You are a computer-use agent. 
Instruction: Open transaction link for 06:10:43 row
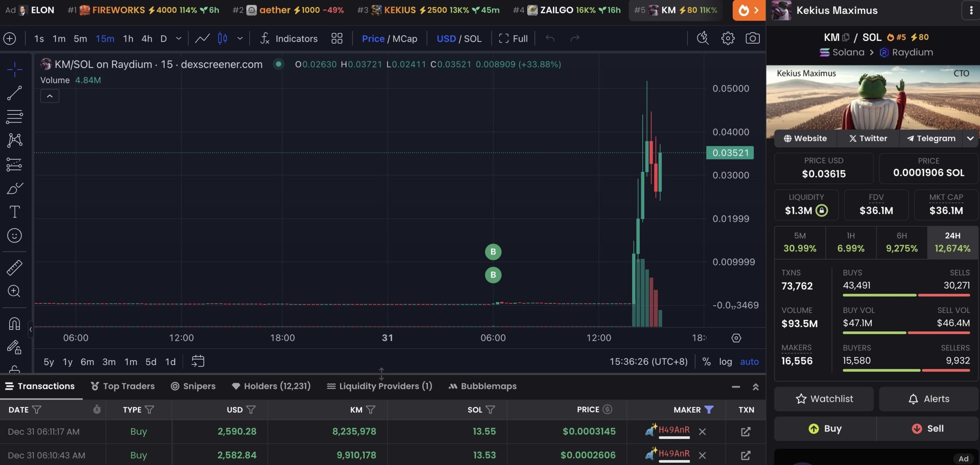(745, 455)
